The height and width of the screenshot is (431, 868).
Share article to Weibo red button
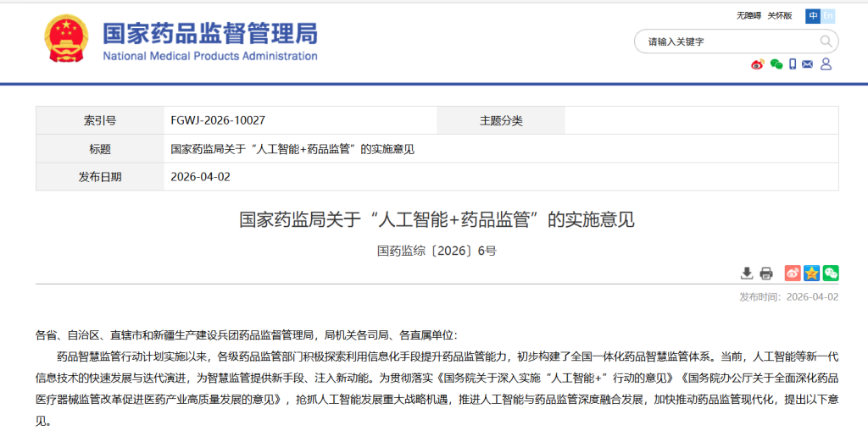(793, 273)
